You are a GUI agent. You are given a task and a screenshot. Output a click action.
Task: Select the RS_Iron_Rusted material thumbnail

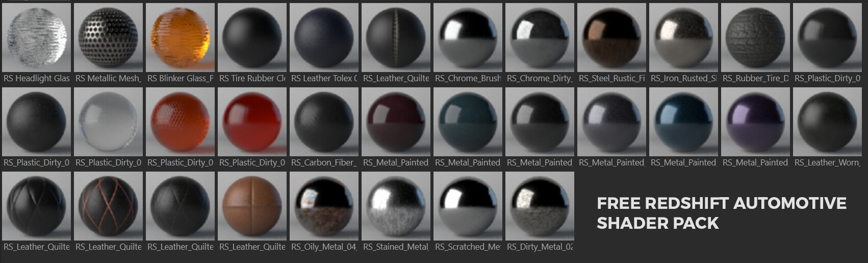coord(683,38)
